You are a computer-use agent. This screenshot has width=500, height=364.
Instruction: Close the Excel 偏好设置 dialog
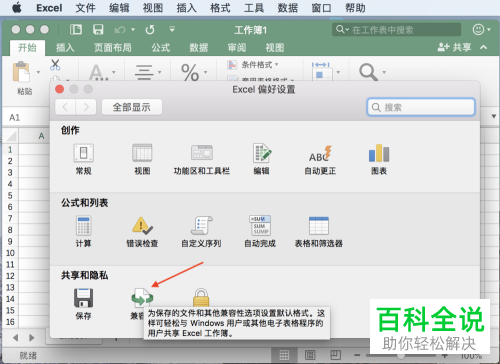(60, 89)
